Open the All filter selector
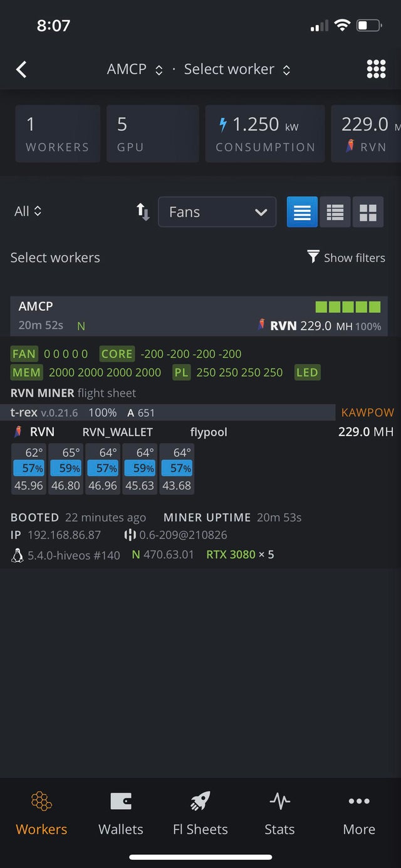This screenshot has height=868, width=401. pyautogui.click(x=28, y=211)
